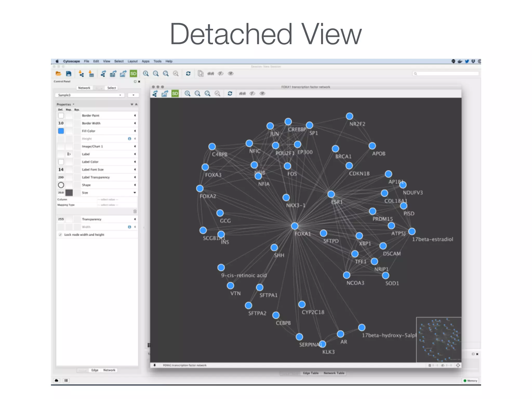Click the blue Fill Color swatch
The width and height of the screenshot is (532, 399).
coord(61,131)
